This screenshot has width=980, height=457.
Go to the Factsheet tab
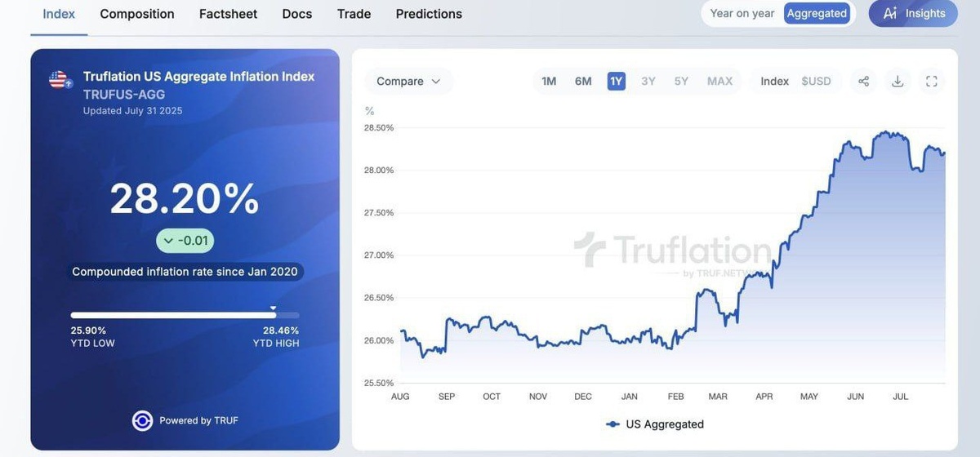coord(228,14)
